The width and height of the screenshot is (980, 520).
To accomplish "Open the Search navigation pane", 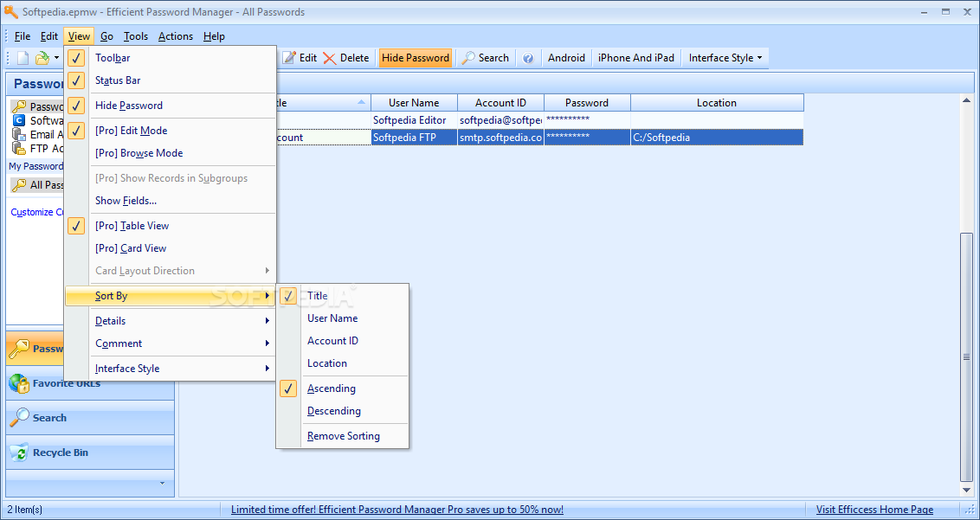I will (x=91, y=418).
